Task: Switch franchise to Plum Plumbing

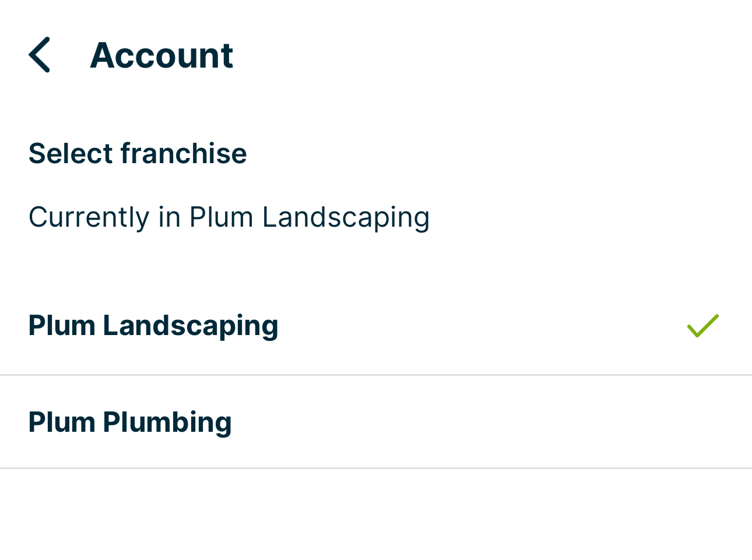Action: coord(130,422)
